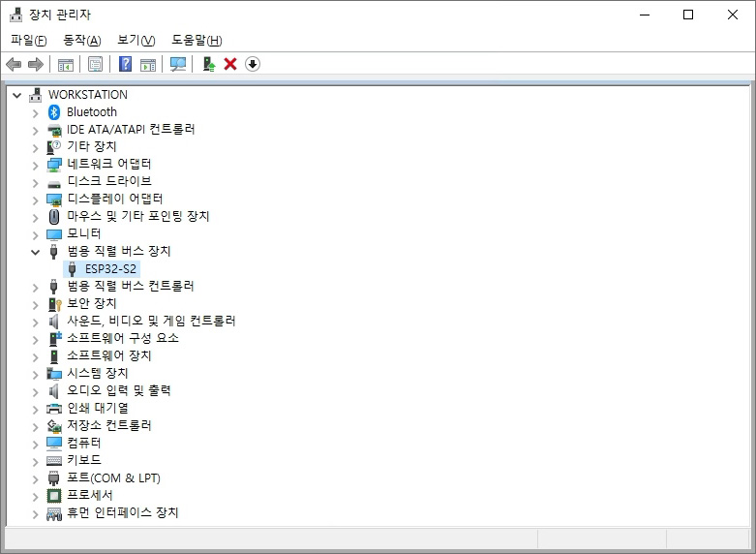756x554 pixels.
Task: Expand the Bluetooth category
Action: (35, 113)
